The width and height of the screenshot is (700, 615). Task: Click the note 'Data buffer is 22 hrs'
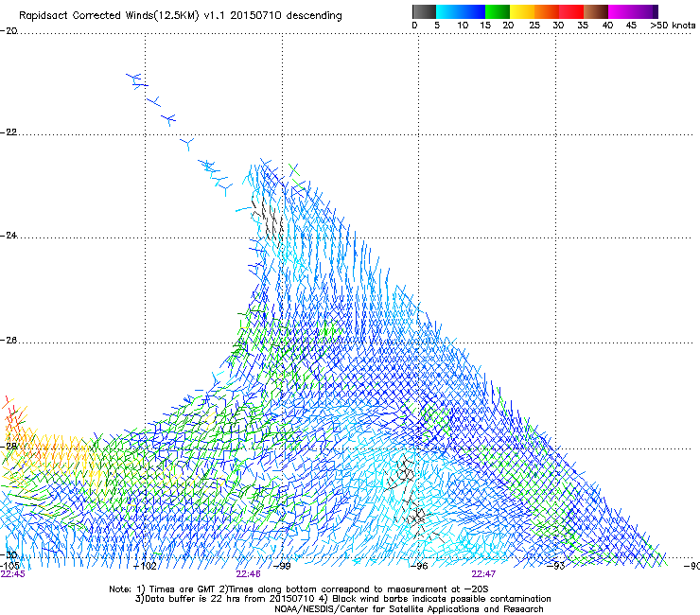click(342, 599)
